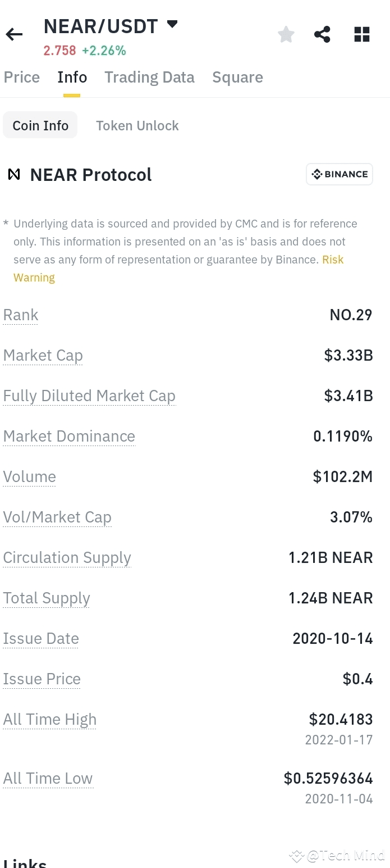This screenshot has width=390, height=868.
Task: Tap the Rank label for explanation
Action: tap(21, 315)
